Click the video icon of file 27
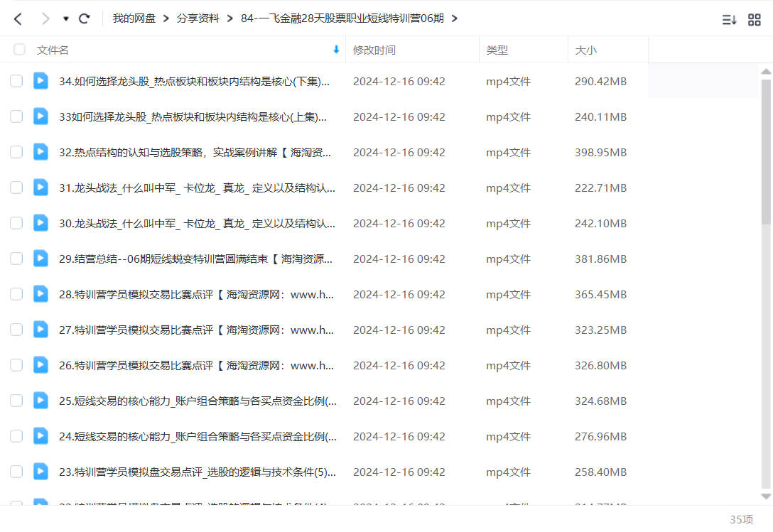773x532 pixels. click(x=40, y=329)
